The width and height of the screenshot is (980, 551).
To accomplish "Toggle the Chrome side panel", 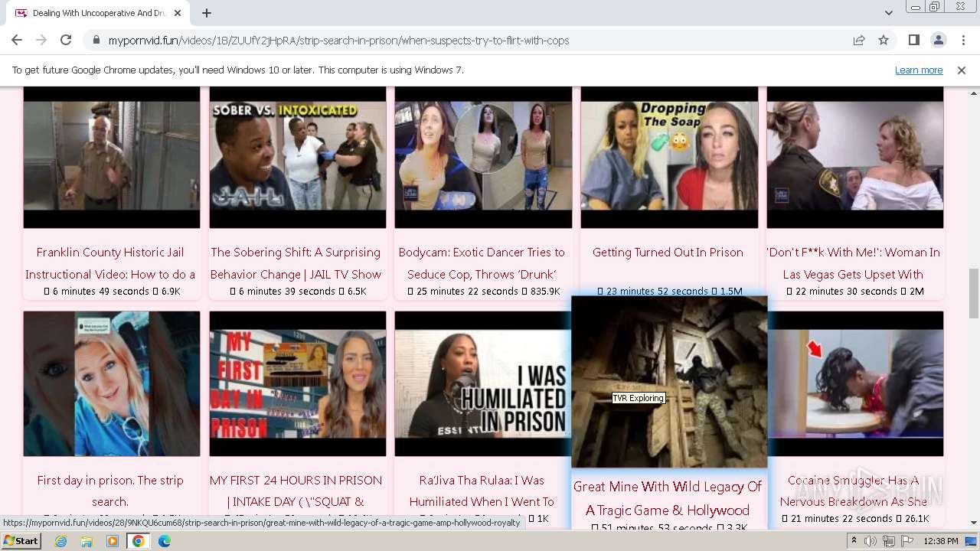I will [x=913, y=41].
